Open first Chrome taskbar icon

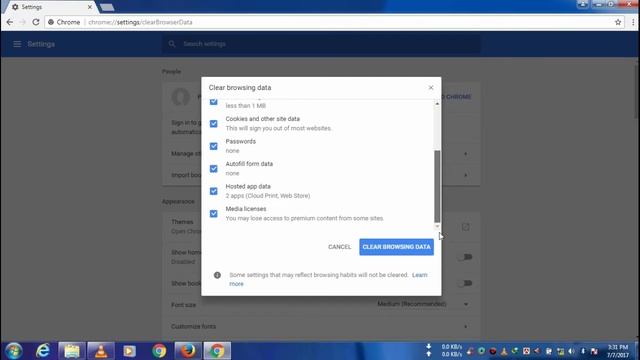(x=159, y=351)
